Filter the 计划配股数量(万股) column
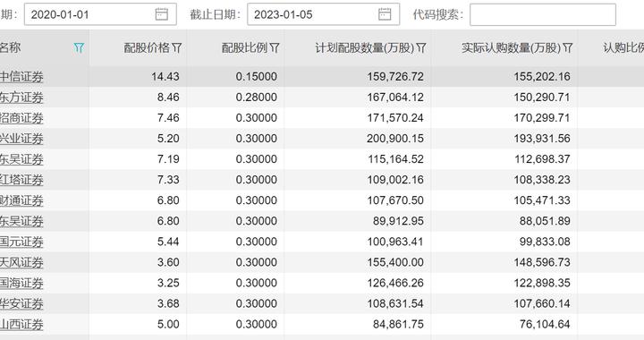The height and width of the screenshot is (340, 644). tap(421, 48)
